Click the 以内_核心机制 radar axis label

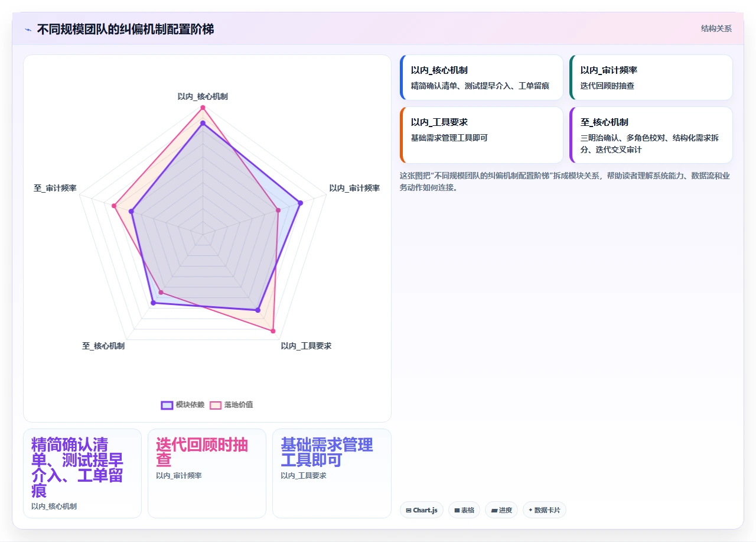pyautogui.click(x=203, y=96)
